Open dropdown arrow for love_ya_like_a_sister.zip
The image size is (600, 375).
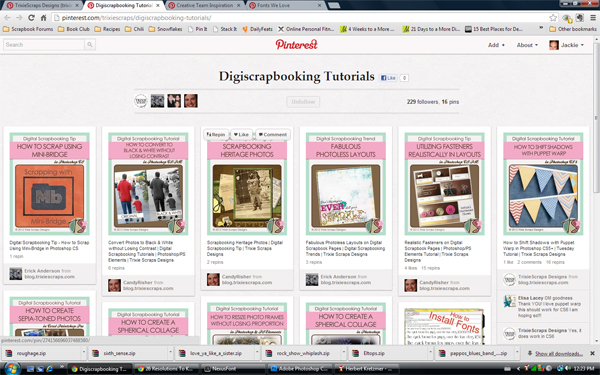[x=257, y=353]
